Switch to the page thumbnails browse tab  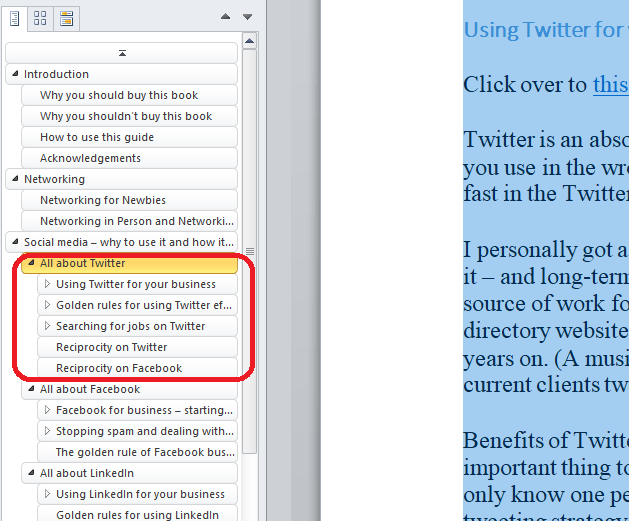point(41,17)
